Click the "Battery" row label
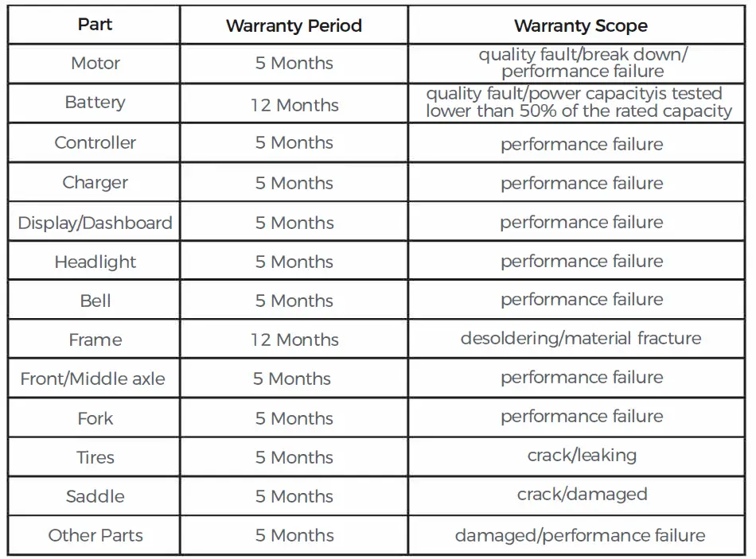The image size is (756, 559). point(95,103)
